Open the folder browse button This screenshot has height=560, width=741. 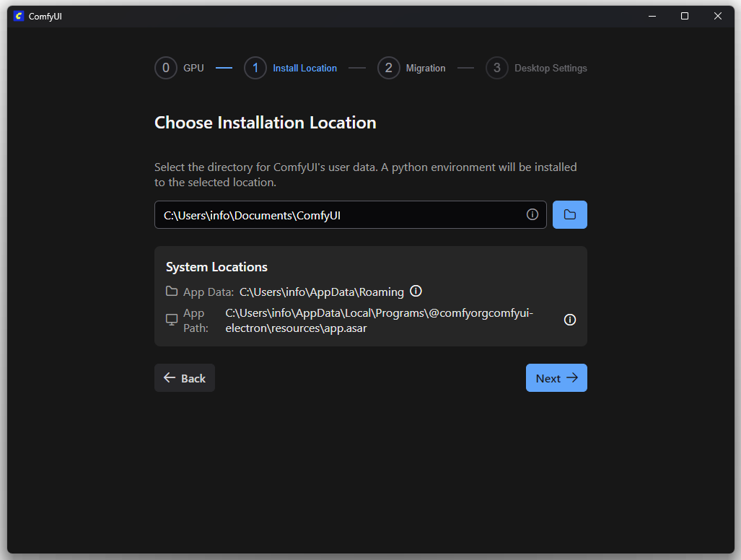(569, 214)
